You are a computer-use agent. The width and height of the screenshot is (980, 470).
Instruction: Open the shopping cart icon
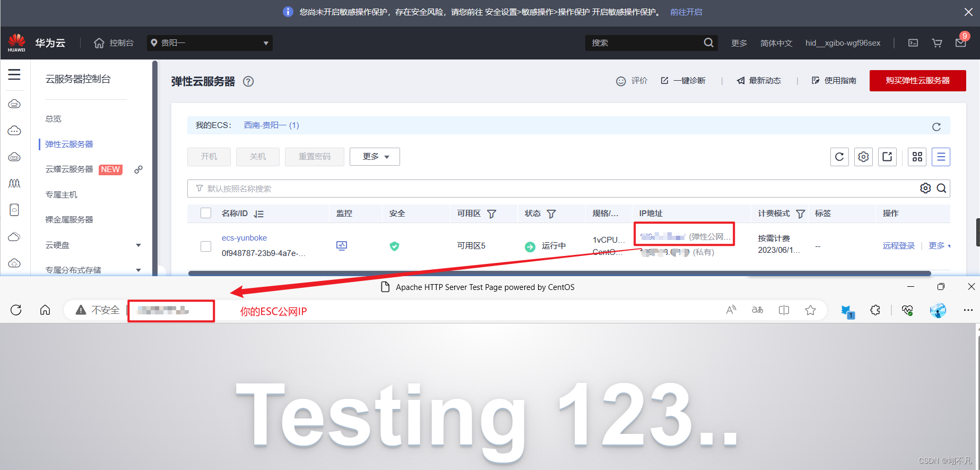click(x=937, y=43)
